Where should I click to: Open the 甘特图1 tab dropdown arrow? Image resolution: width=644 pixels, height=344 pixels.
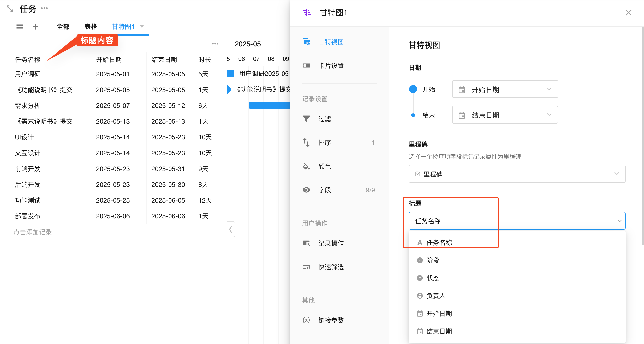click(x=142, y=26)
